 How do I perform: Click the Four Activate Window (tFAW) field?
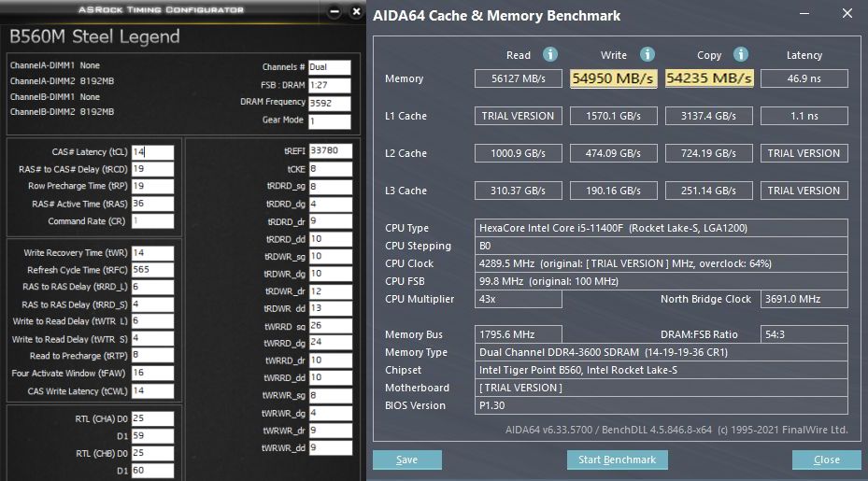152,373
